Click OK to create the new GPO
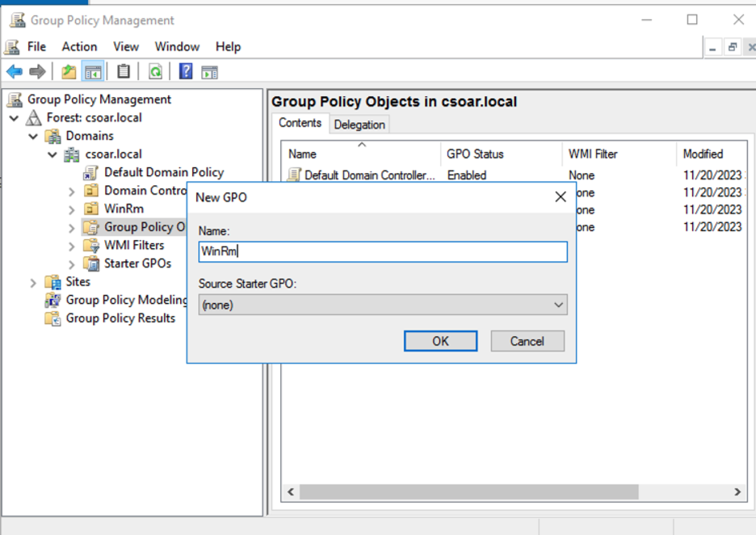 pyautogui.click(x=440, y=340)
